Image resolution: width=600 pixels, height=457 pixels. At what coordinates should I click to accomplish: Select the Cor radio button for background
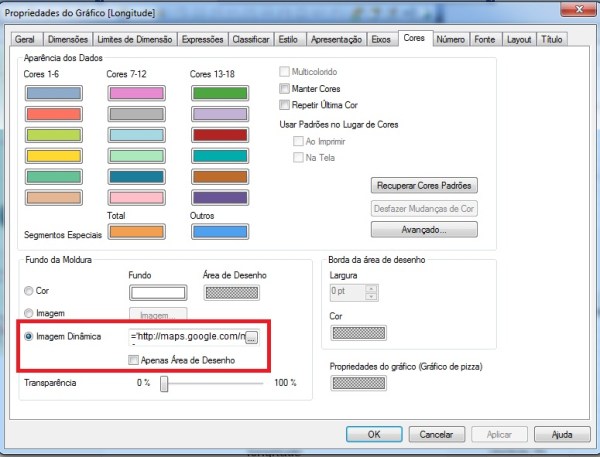pyautogui.click(x=28, y=291)
